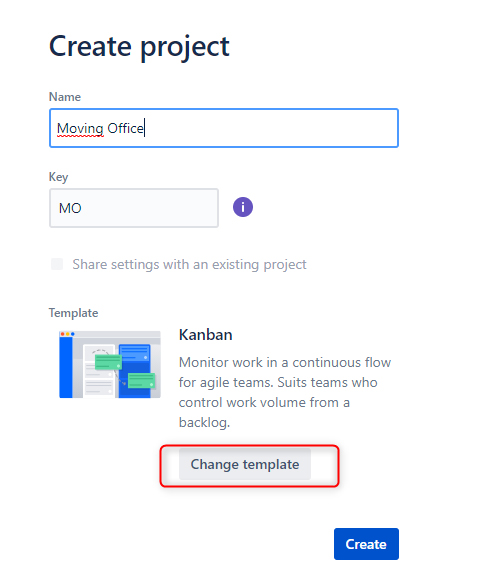Click the Create project heading
This screenshot has height=585, width=481.
coord(139,47)
